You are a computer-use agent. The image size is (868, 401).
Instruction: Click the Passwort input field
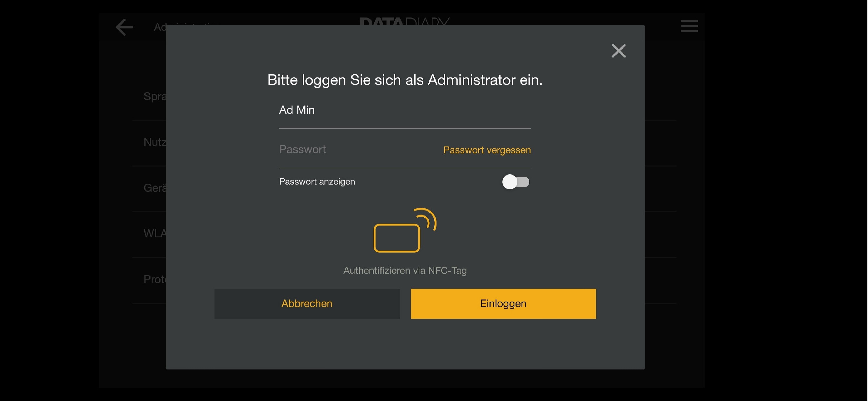point(357,150)
